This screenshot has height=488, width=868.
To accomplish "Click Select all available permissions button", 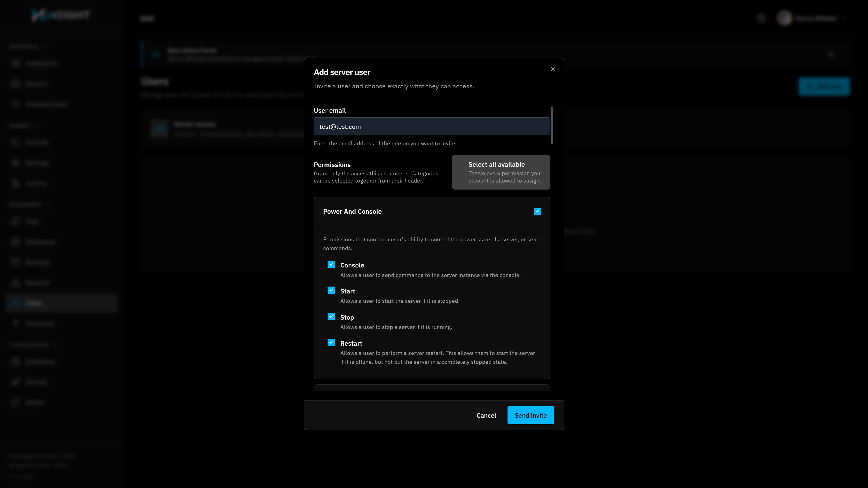I will click(x=501, y=172).
